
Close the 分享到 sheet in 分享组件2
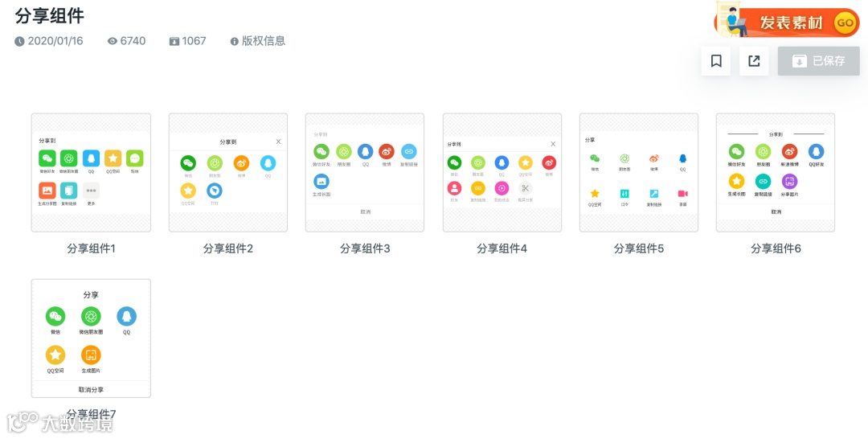coord(278,142)
